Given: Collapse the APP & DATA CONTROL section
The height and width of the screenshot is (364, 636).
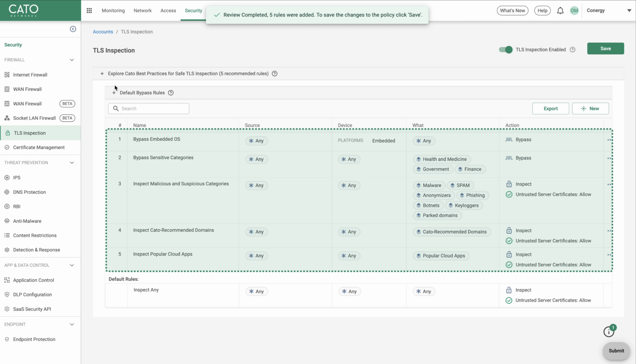Looking at the screenshot, I should tap(72, 265).
